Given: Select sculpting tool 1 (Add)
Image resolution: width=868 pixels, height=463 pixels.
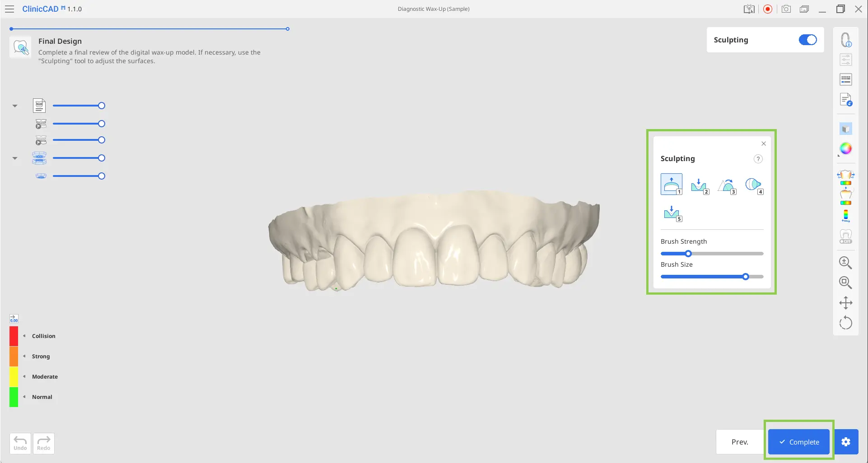Looking at the screenshot, I should [x=672, y=184].
